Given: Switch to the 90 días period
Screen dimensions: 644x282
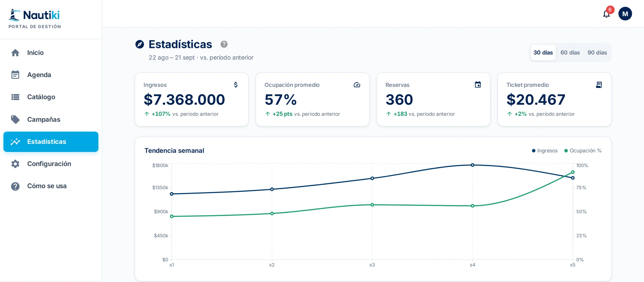Looking at the screenshot, I should tap(597, 52).
